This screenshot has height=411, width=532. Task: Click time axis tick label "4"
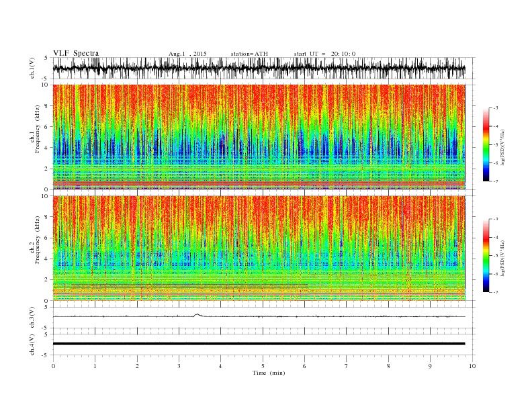[220, 366]
